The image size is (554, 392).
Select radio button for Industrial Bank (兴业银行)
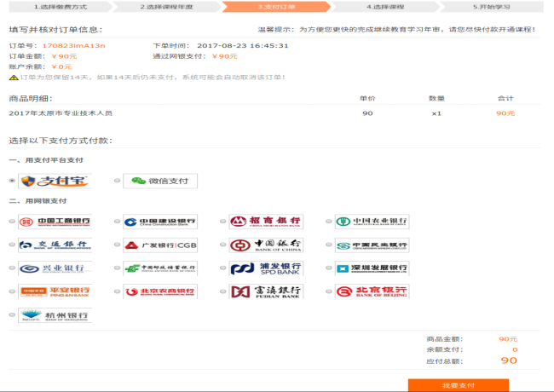[x=11, y=268]
